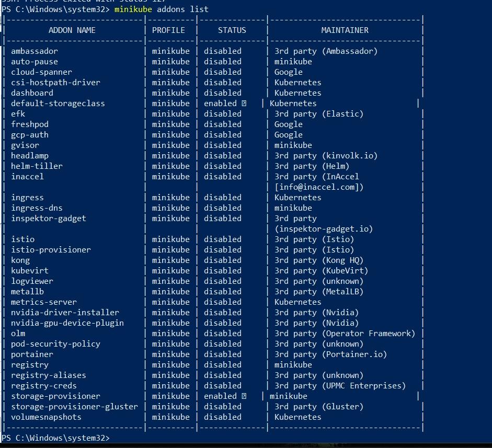Click the 'minikube' profile in ambassador row
The image size is (492, 448).
click(x=171, y=51)
